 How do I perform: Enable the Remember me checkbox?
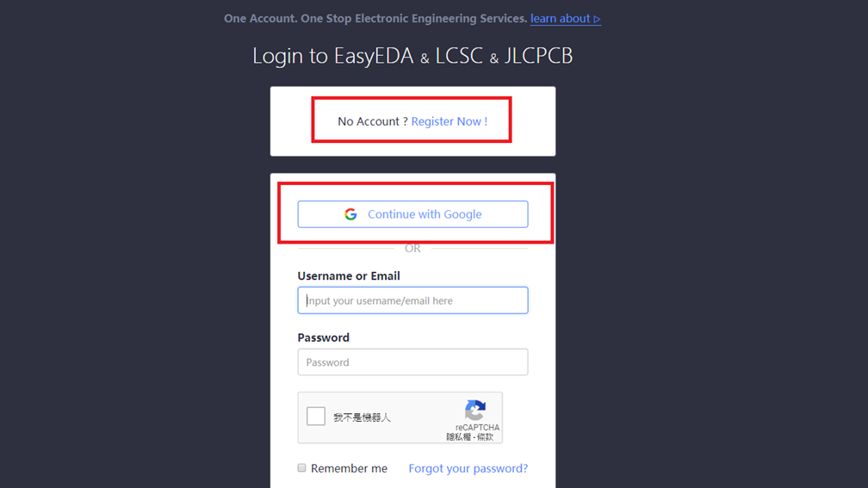coord(301,468)
